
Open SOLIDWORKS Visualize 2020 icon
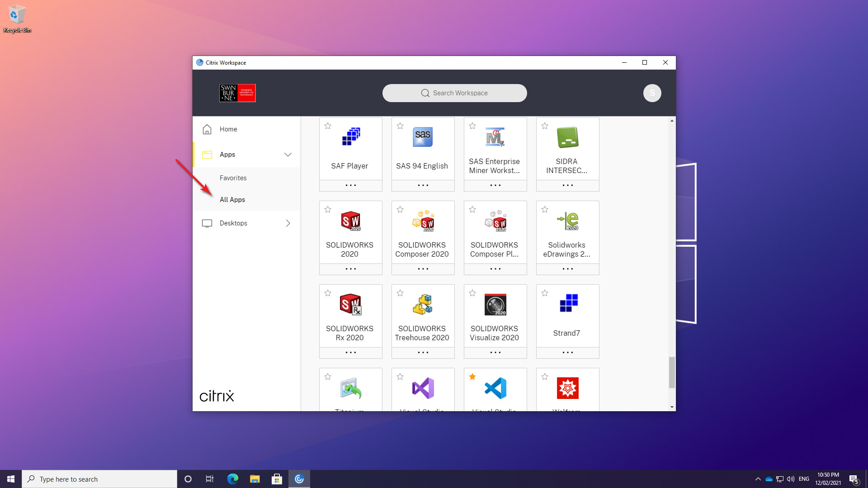(495, 305)
